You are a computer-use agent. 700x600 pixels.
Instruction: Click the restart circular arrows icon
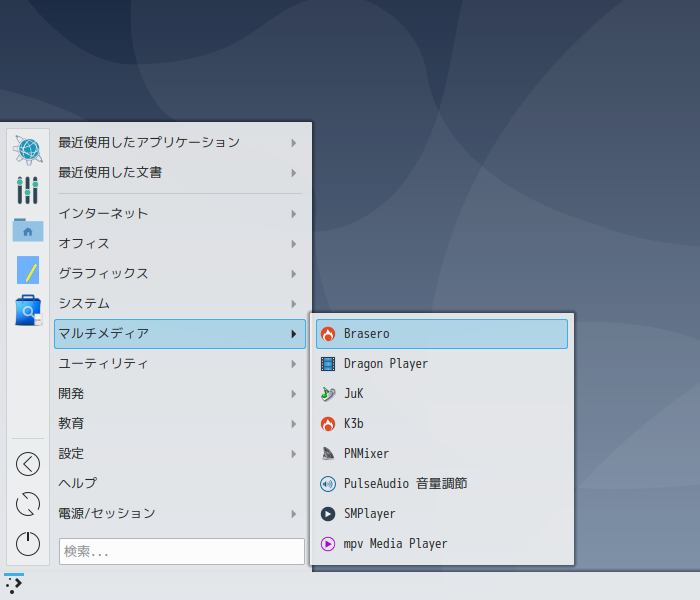click(28, 504)
